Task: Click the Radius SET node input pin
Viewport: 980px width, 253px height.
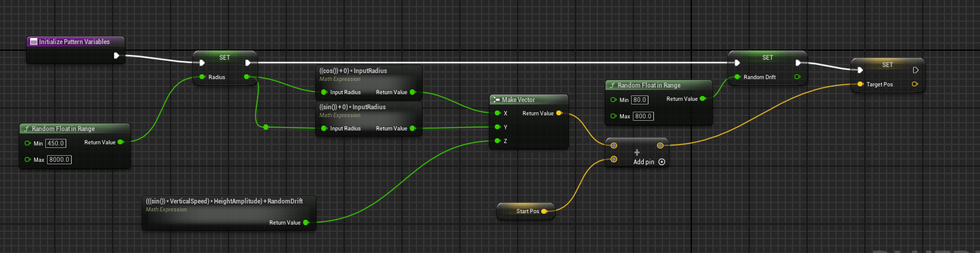Action: (203, 77)
